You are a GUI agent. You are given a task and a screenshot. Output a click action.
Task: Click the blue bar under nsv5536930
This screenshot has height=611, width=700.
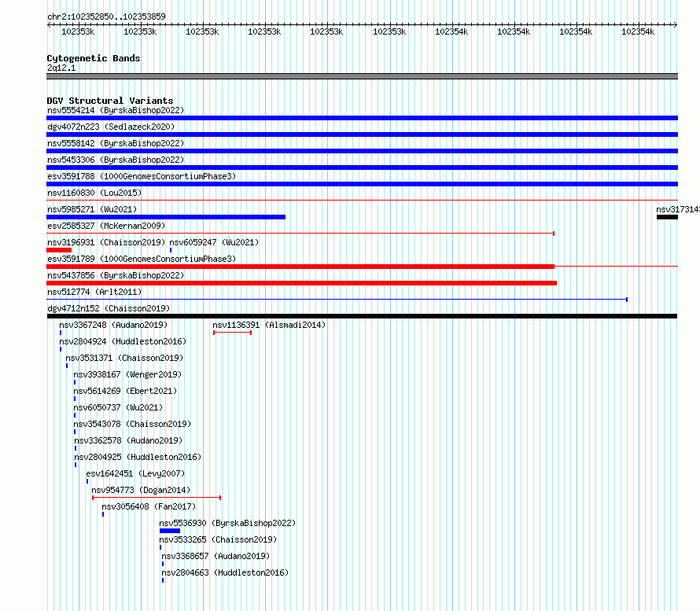point(170,531)
